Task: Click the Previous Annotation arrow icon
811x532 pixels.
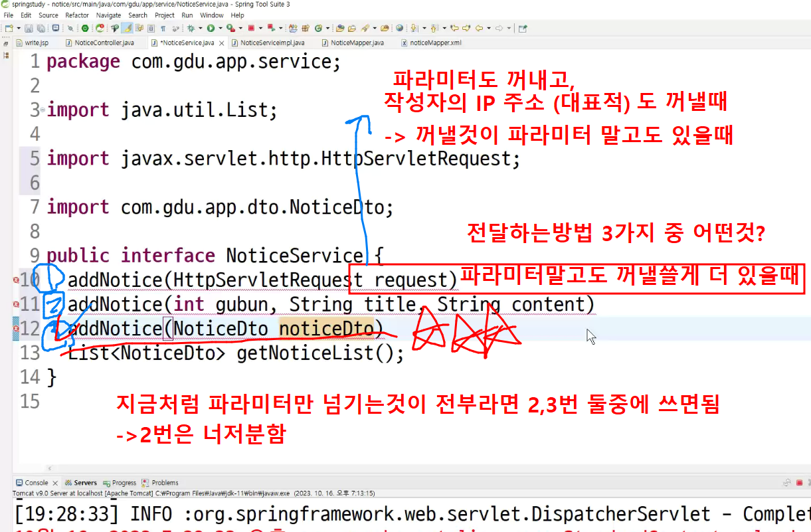Action: (x=433, y=29)
